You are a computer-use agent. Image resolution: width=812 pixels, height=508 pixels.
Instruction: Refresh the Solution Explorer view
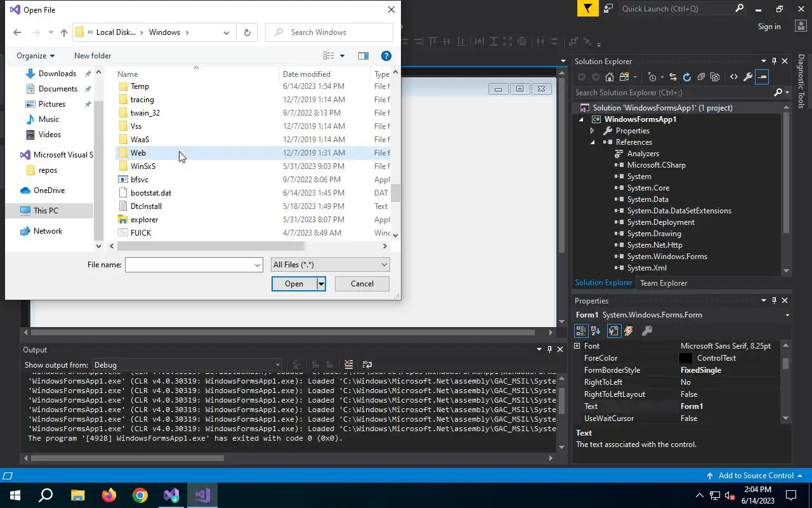[x=687, y=77]
